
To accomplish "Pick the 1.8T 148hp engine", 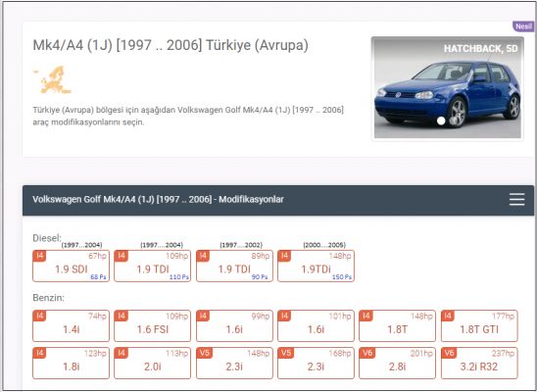I will (x=397, y=326).
